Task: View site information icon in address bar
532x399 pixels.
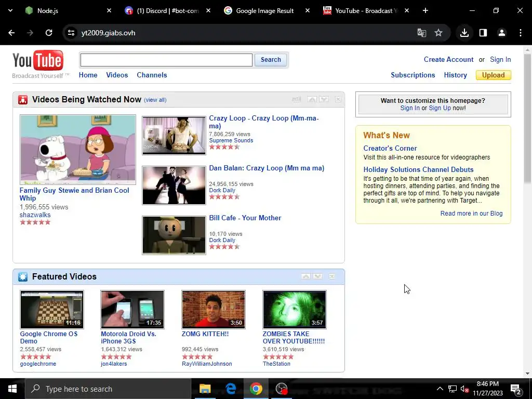Action: coord(71,33)
